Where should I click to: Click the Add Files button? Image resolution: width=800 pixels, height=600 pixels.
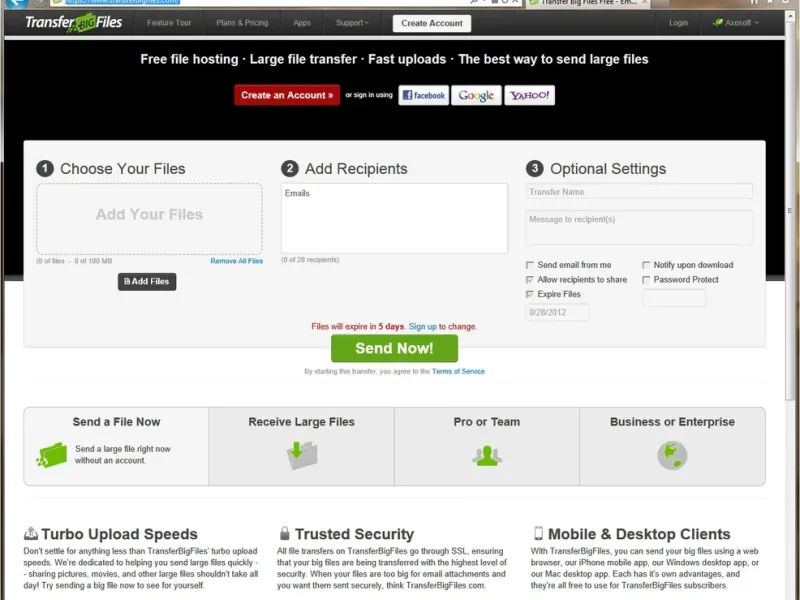point(147,282)
